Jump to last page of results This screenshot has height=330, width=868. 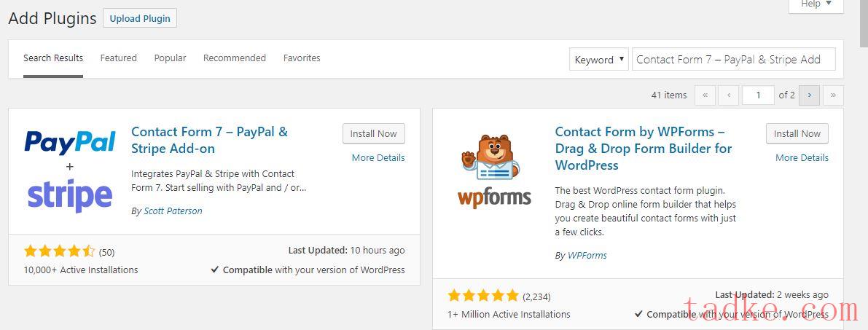pyautogui.click(x=833, y=95)
